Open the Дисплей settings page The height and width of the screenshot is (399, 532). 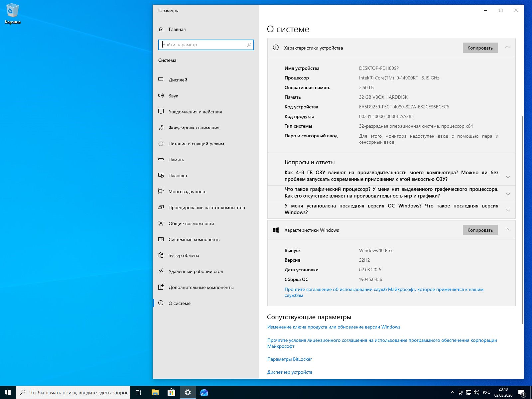coord(178,80)
